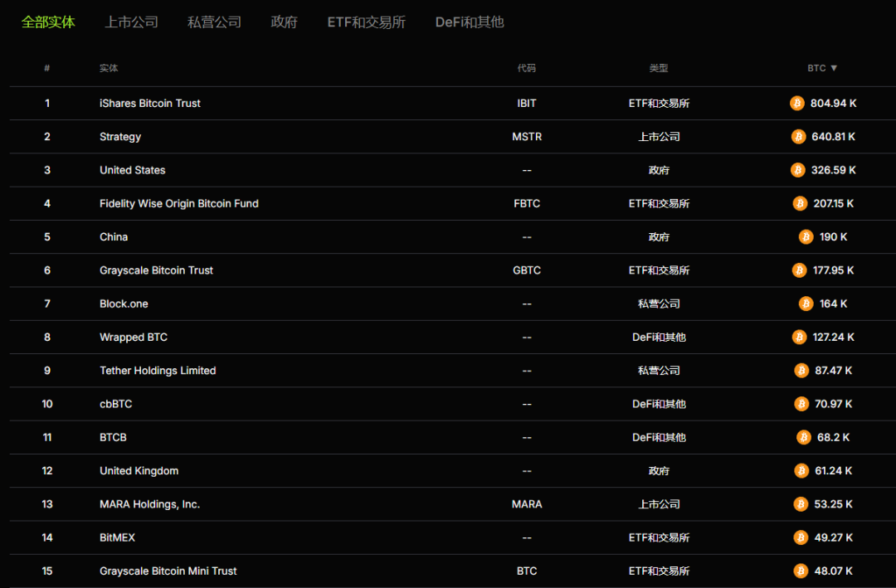This screenshot has height=588, width=896.
Task: Click the MSTR ticker code
Action: point(526,137)
